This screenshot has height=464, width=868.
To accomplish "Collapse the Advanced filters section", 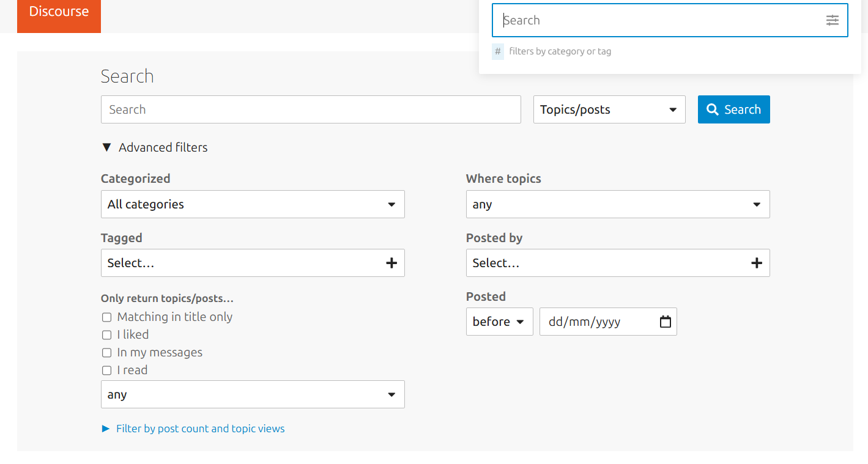I will pos(154,147).
